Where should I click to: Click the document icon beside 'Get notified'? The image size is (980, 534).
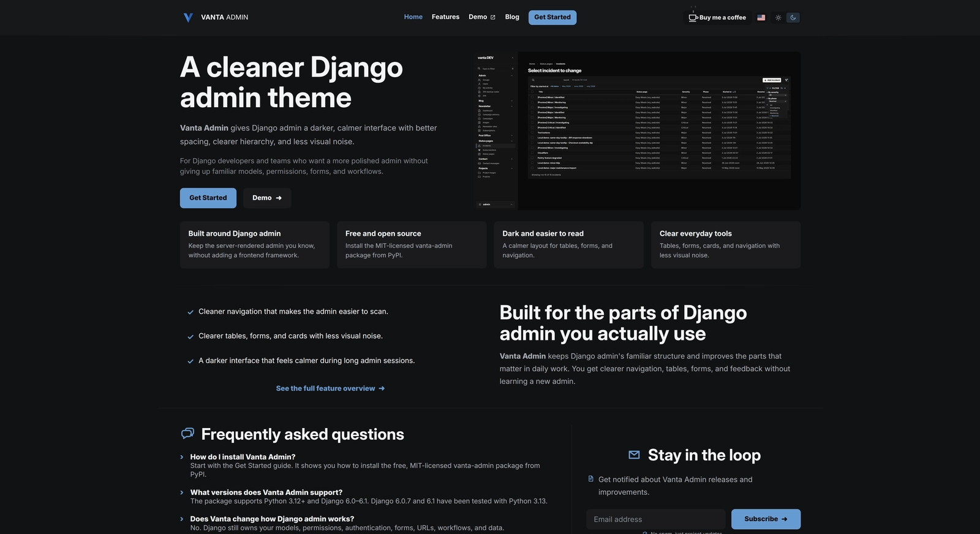[x=591, y=479]
